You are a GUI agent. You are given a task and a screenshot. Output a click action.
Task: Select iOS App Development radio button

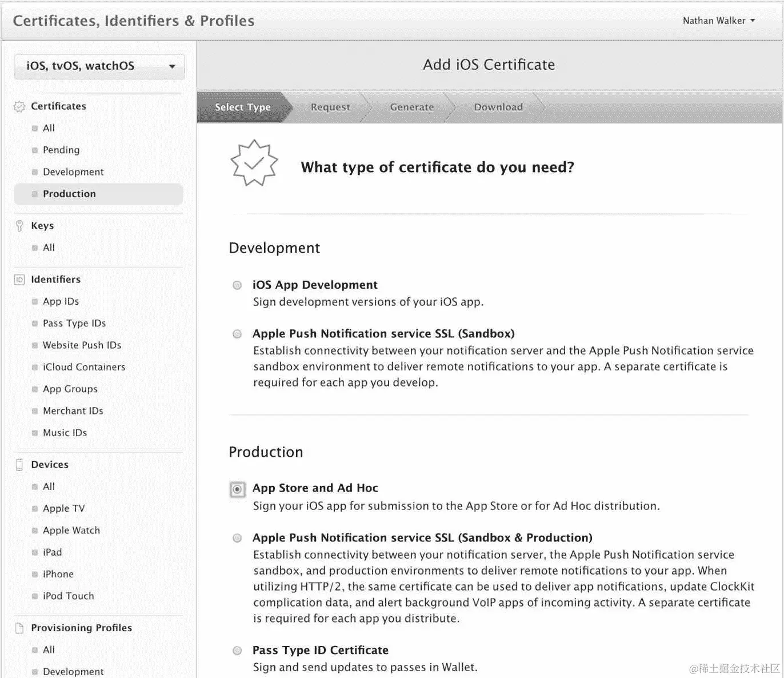point(237,285)
